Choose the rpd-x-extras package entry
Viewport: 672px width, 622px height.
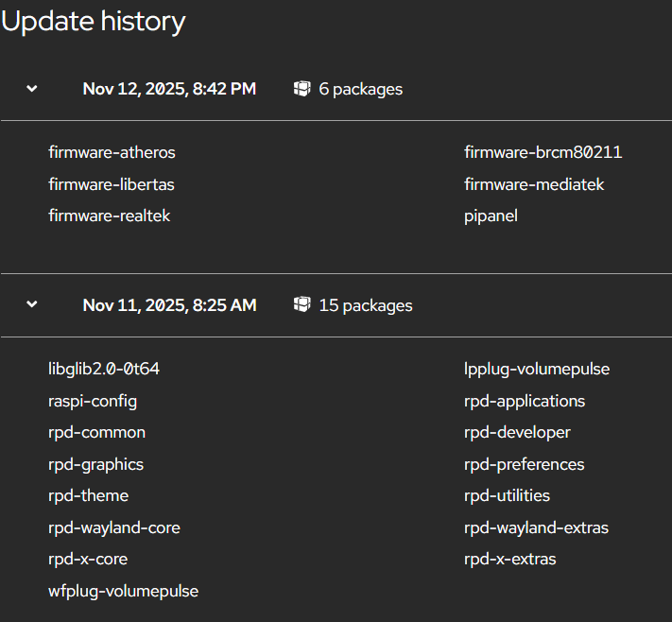click(x=509, y=559)
